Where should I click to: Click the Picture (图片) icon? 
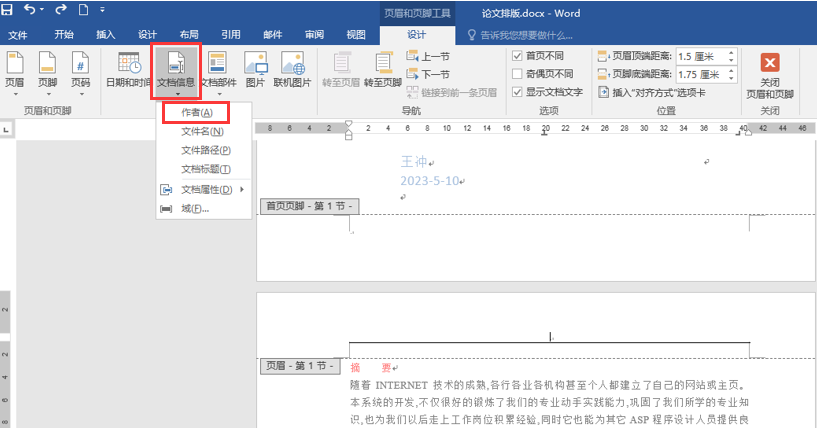point(256,70)
